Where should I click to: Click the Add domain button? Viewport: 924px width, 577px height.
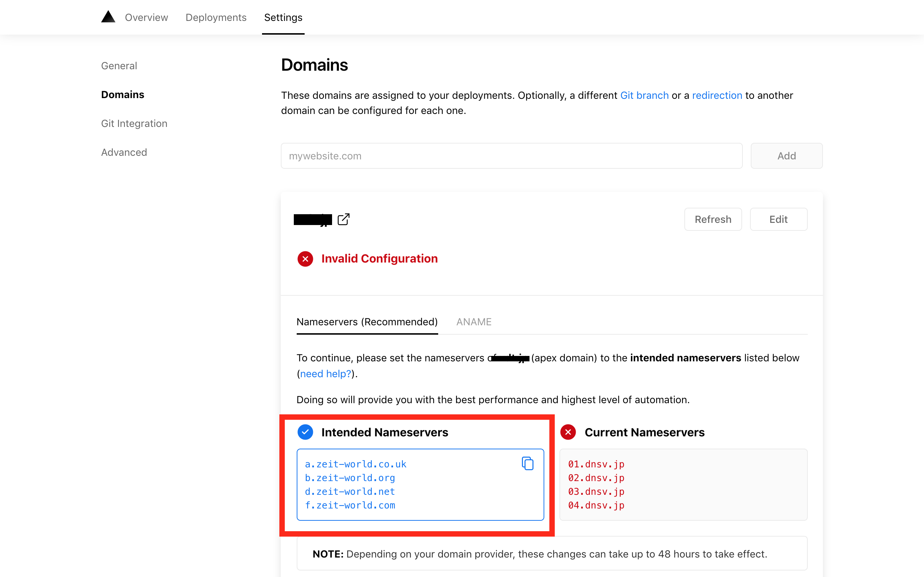click(786, 156)
